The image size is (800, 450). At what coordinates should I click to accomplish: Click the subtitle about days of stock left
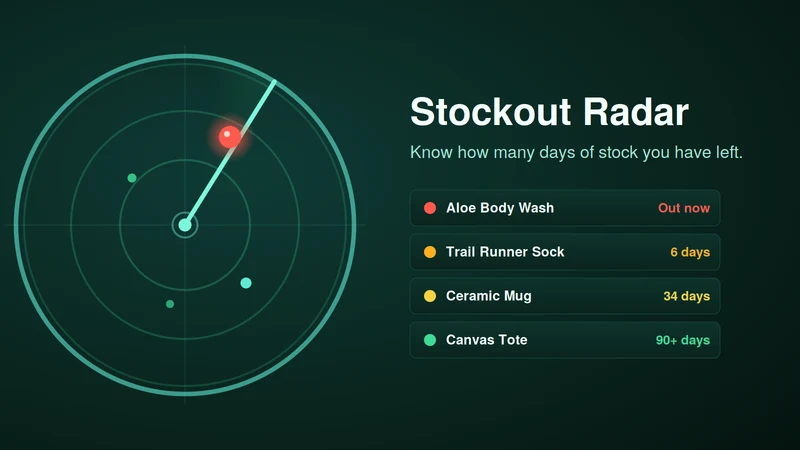click(576, 152)
